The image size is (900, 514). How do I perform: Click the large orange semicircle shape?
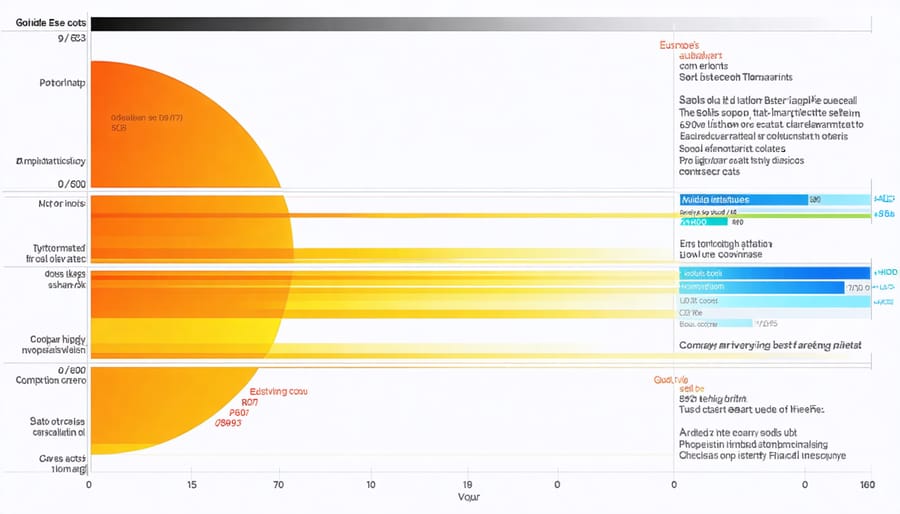[x=180, y=200]
